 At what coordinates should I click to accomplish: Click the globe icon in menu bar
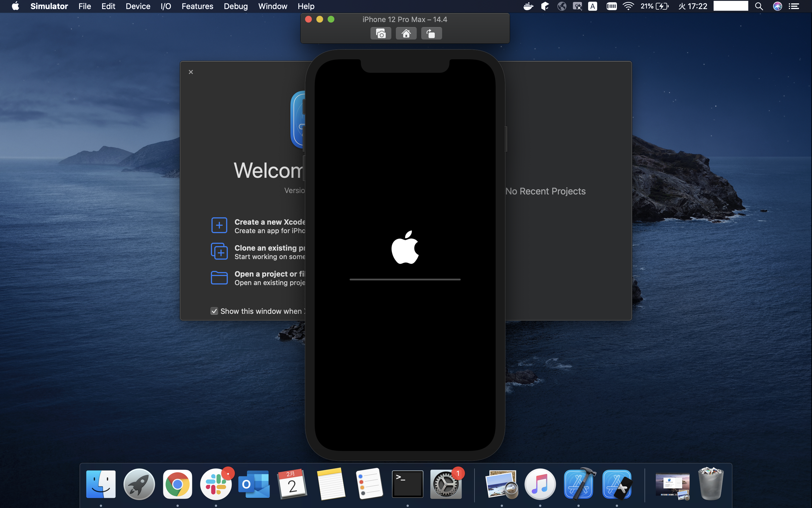click(562, 6)
